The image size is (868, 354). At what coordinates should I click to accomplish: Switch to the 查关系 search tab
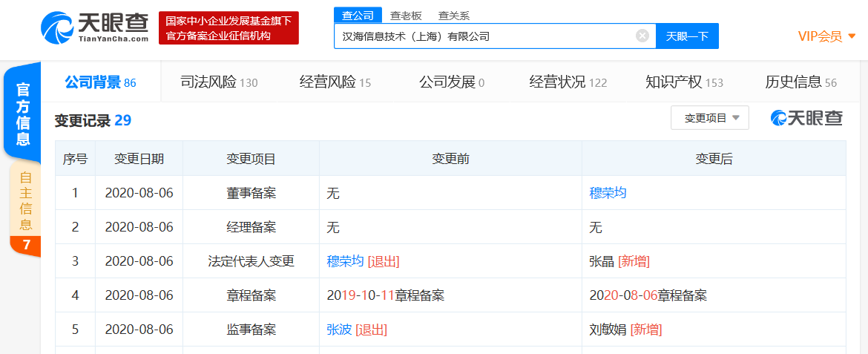(453, 15)
